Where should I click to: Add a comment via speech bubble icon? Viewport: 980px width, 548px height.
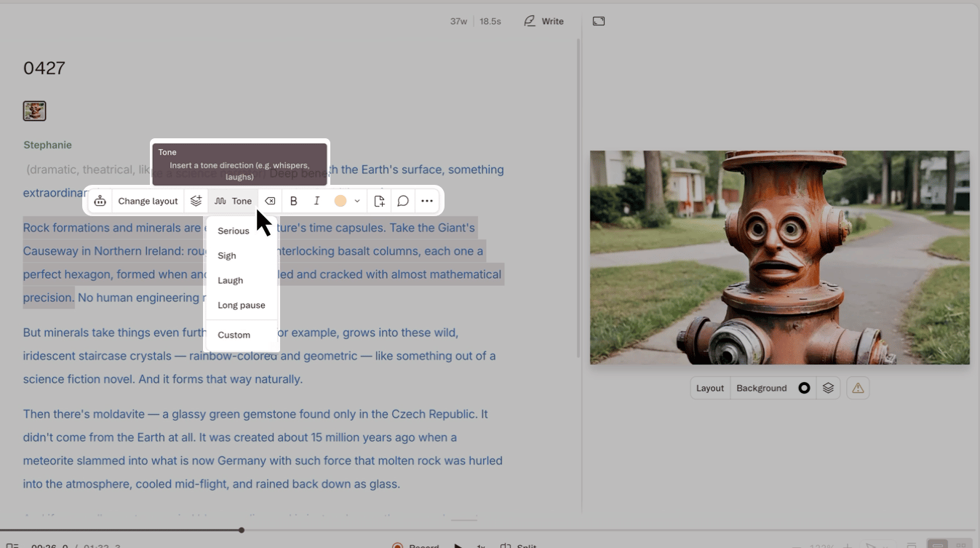click(x=403, y=201)
